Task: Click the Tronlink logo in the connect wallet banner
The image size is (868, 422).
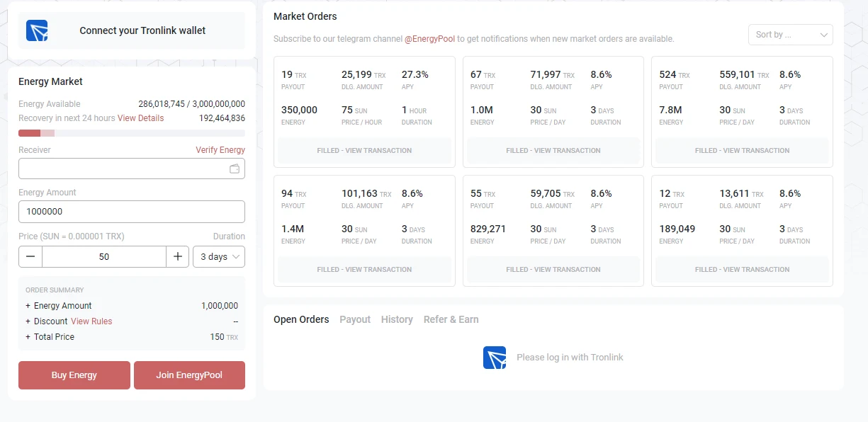Action: pos(37,30)
